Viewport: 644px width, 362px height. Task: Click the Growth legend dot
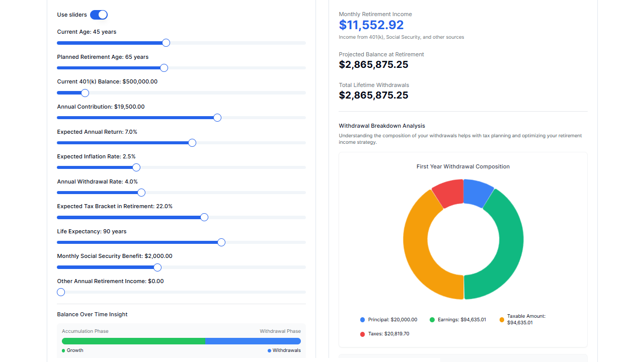63,350
